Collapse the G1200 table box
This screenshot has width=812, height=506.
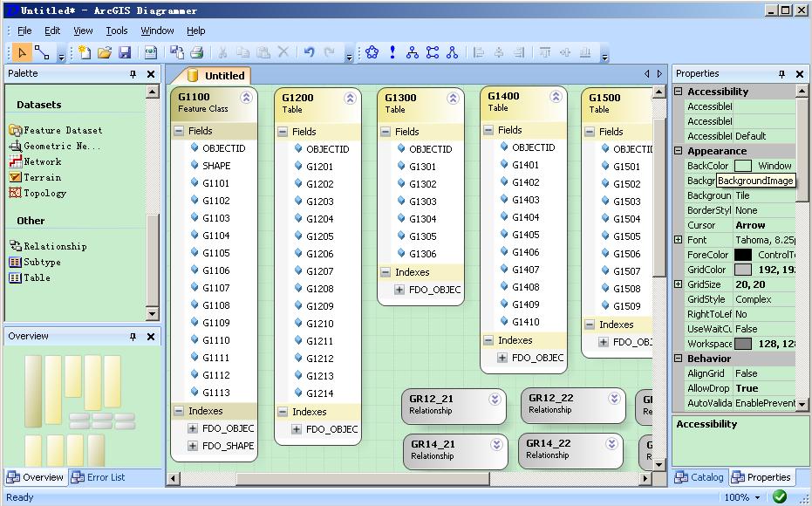pos(350,99)
